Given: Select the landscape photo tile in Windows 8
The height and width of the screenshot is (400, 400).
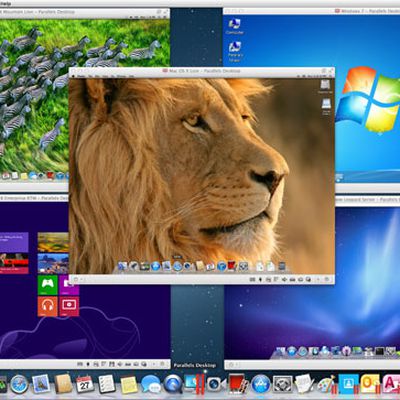Looking at the screenshot, I should point(53,242).
